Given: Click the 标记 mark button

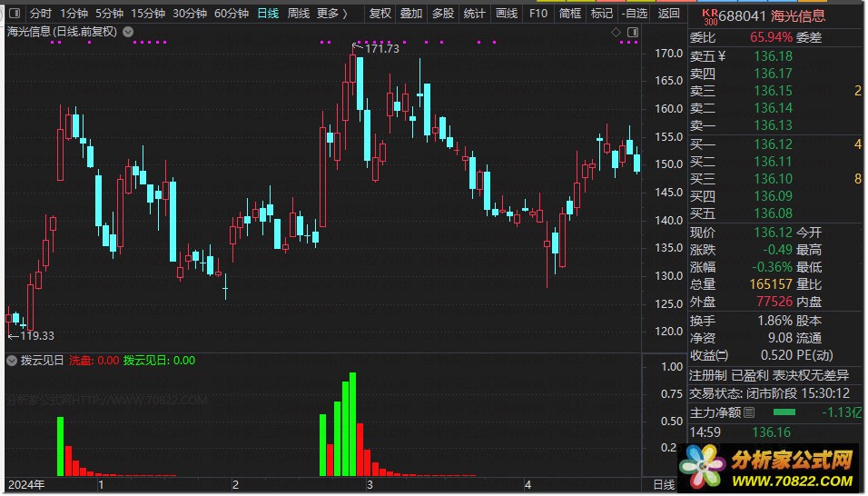Looking at the screenshot, I should [602, 14].
